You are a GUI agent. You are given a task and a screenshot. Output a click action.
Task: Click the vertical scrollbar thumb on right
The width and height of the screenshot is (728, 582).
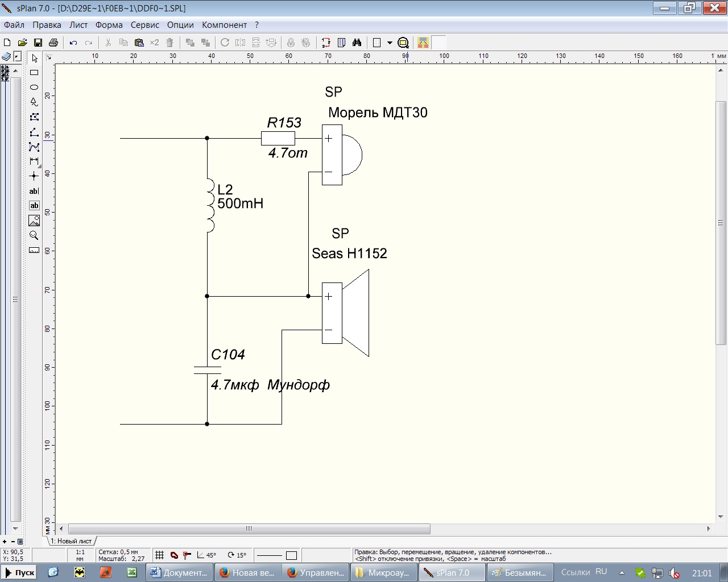pyautogui.click(x=721, y=223)
